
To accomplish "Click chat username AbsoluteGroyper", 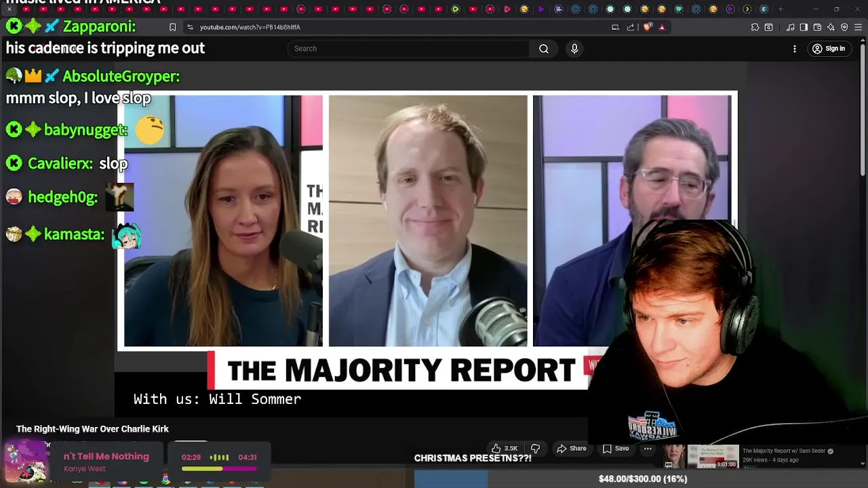I will tap(121, 77).
